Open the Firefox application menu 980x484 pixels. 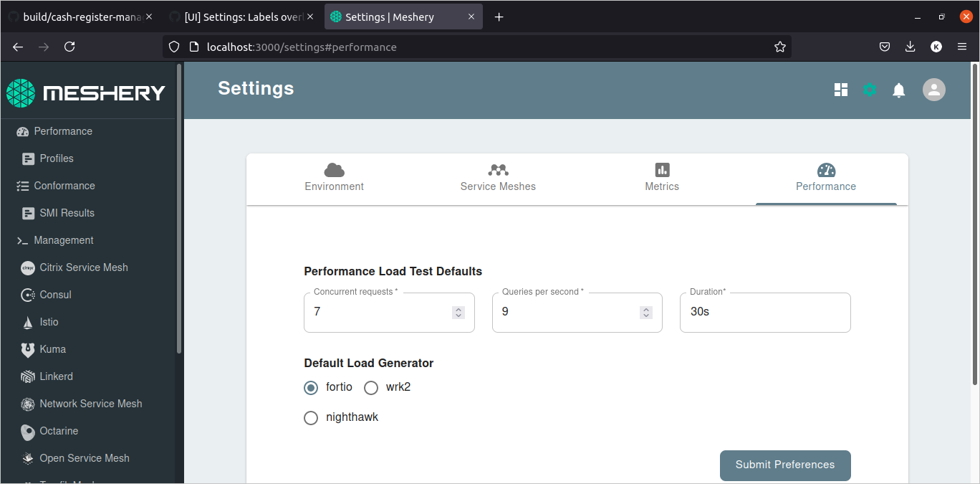(x=962, y=47)
